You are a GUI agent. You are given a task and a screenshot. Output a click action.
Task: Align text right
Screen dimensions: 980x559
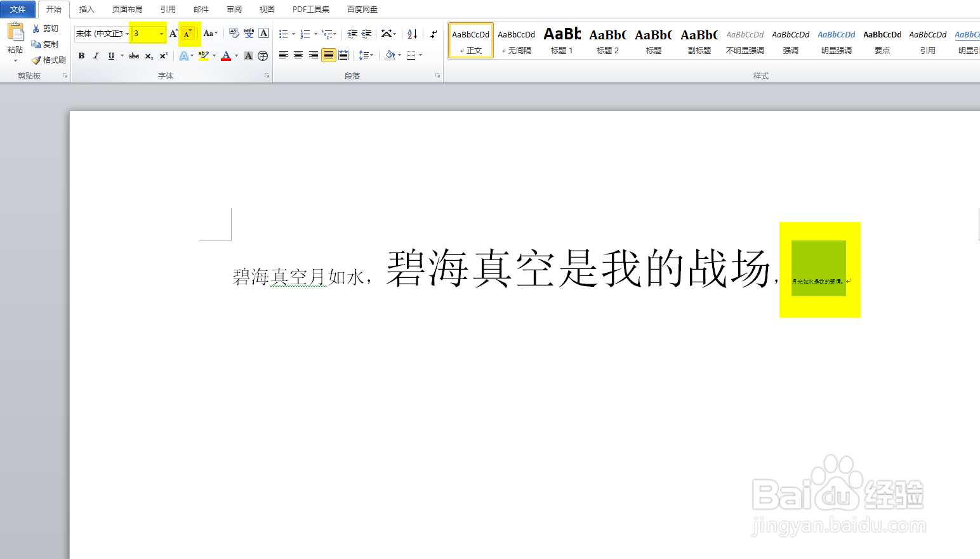point(314,55)
